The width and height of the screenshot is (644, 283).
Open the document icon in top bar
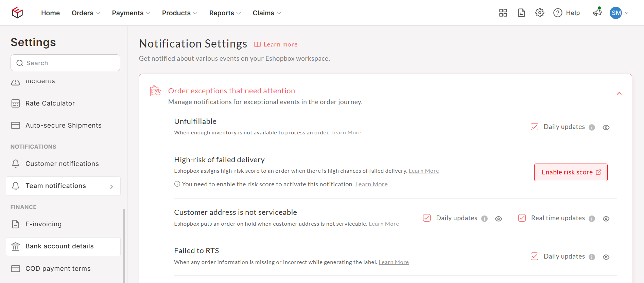pyautogui.click(x=521, y=13)
